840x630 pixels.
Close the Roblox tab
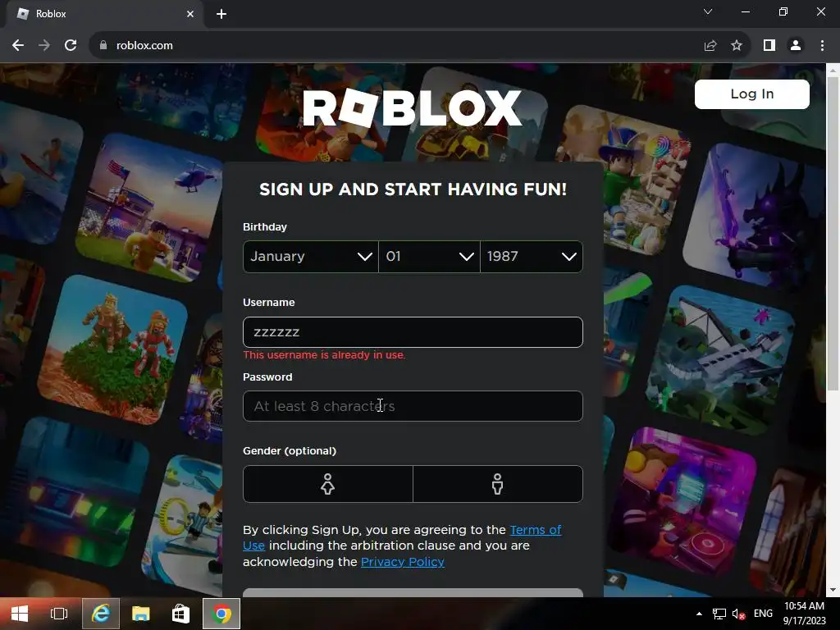(x=190, y=14)
